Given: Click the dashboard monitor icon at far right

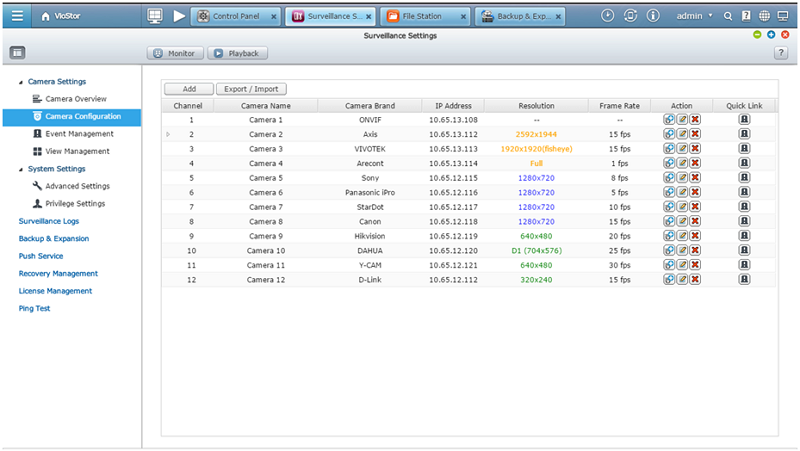Looking at the screenshot, I should tap(783, 16).
